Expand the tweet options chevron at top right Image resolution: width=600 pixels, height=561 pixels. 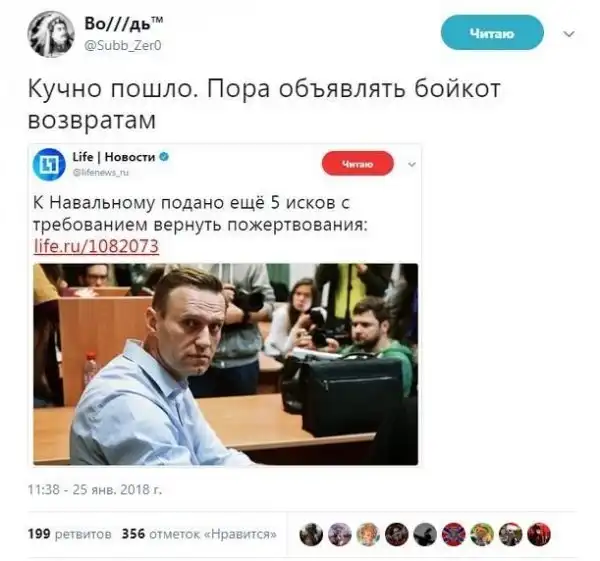tap(569, 34)
